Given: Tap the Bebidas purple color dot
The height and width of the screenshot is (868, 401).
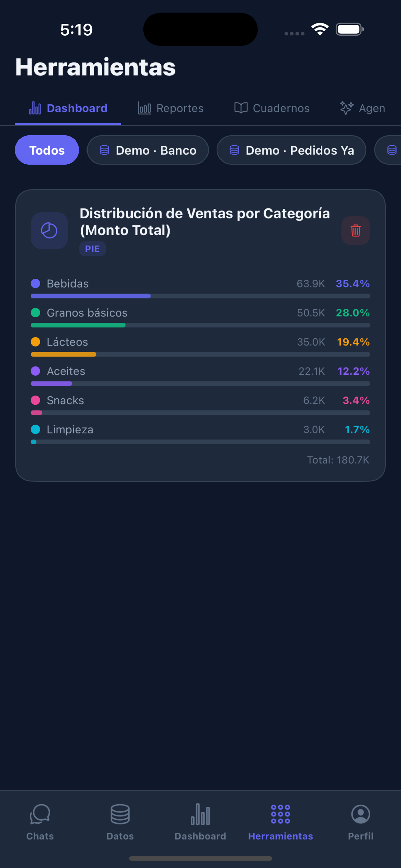Looking at the screenshot, I should coord(35,284).
